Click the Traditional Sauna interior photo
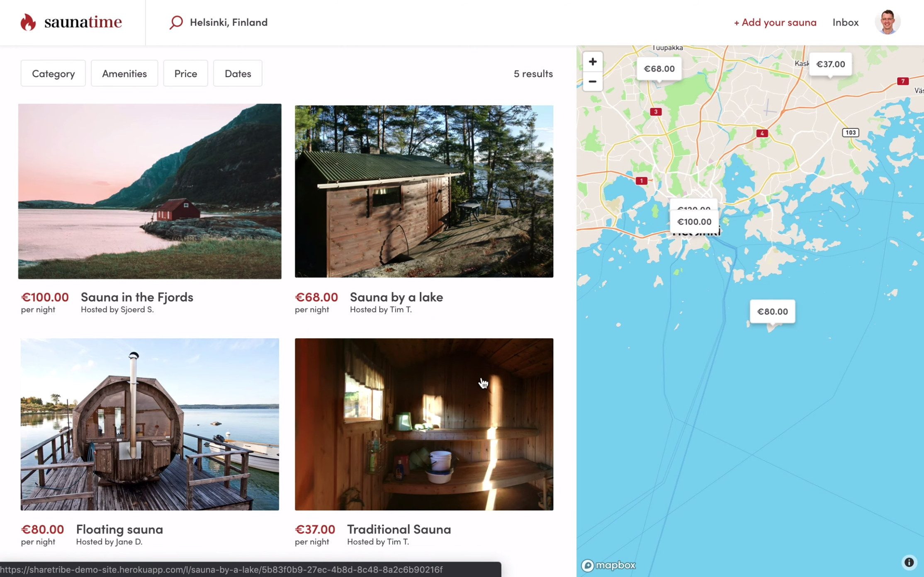This screenshot has height=577, width=924. point(424,424)
